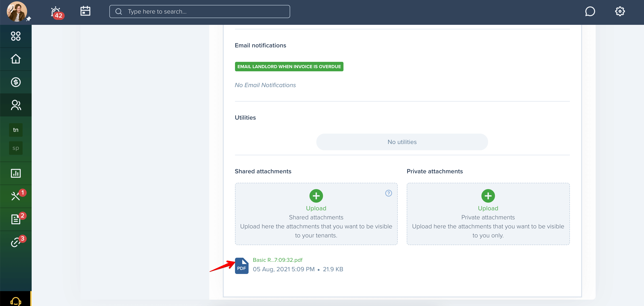Click the '05 Aug, 2021 5:09 PM' timestamp

[x=284, y=269]
